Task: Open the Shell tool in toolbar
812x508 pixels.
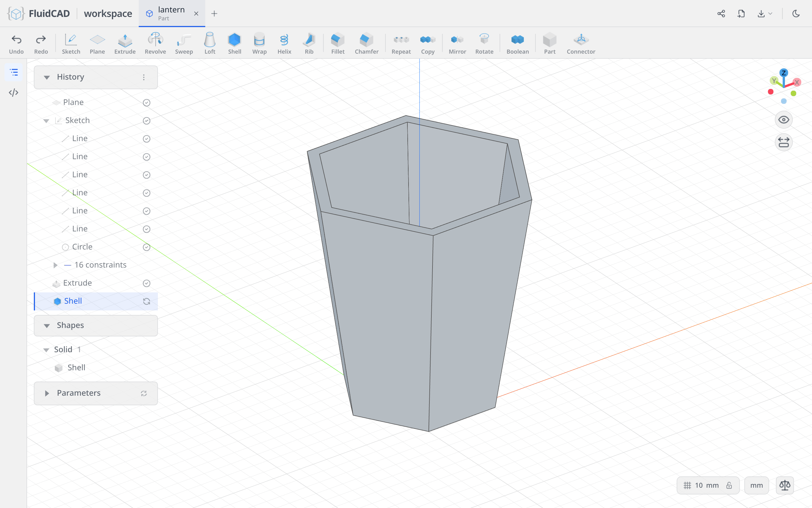Action: pos(235,43)
